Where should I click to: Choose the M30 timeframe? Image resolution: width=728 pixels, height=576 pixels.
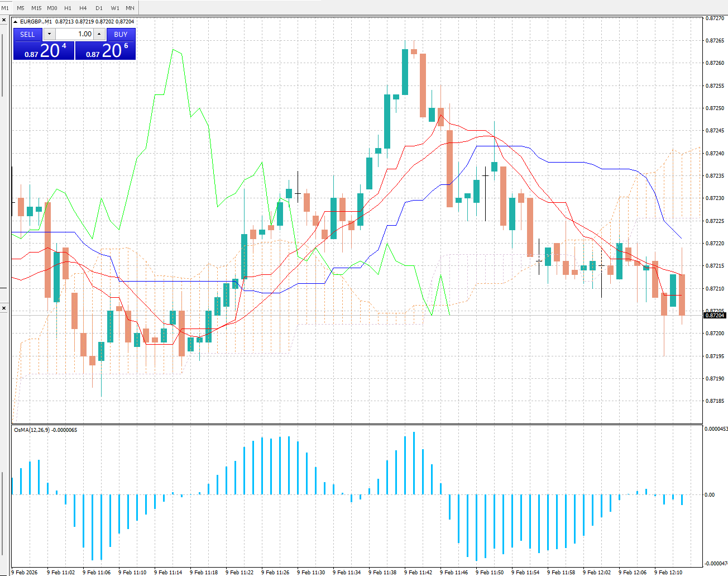coord(52,8)
